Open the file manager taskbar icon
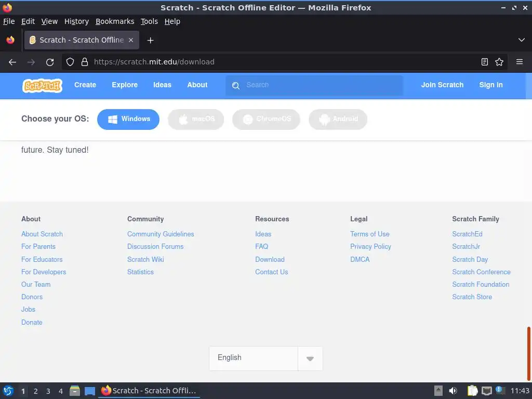 coord(75,391)
